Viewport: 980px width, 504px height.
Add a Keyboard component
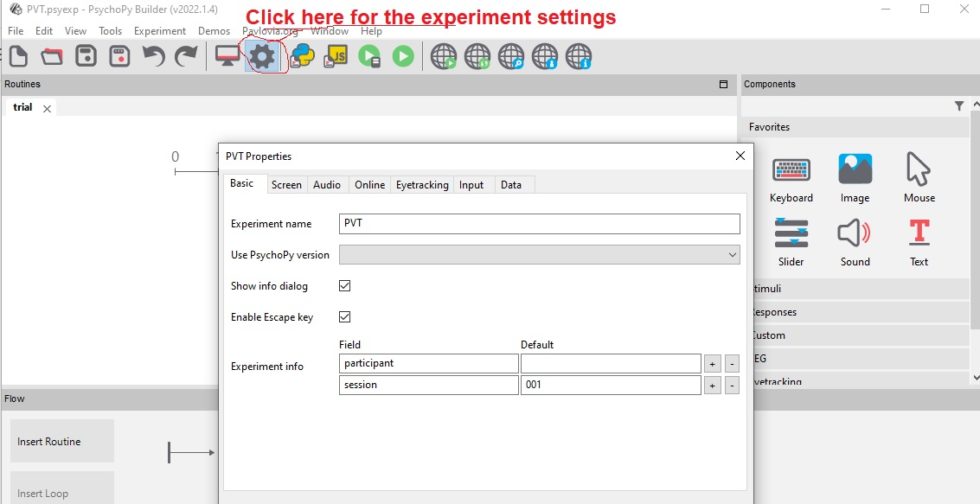pyautogui.click(x=791, y=178)
